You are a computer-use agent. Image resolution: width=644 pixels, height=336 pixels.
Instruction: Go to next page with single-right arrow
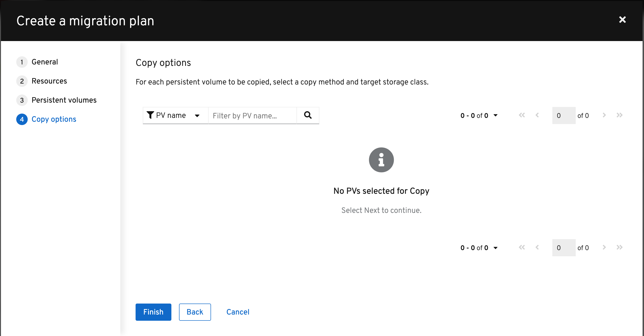(x=604, y=115)
